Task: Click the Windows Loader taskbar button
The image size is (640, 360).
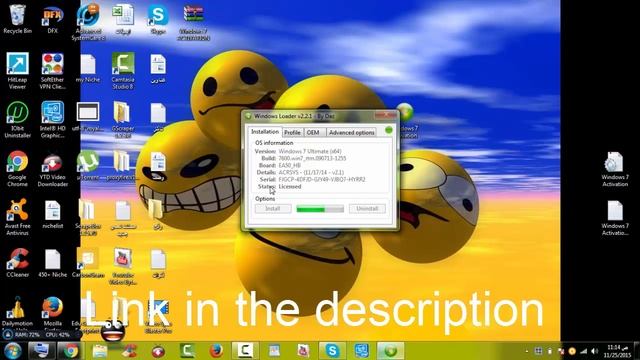Action: [x=391, y=351]
